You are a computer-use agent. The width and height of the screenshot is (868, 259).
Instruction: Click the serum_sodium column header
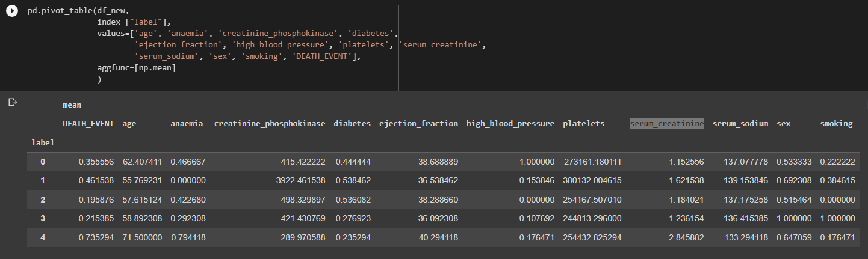[740, 124]
